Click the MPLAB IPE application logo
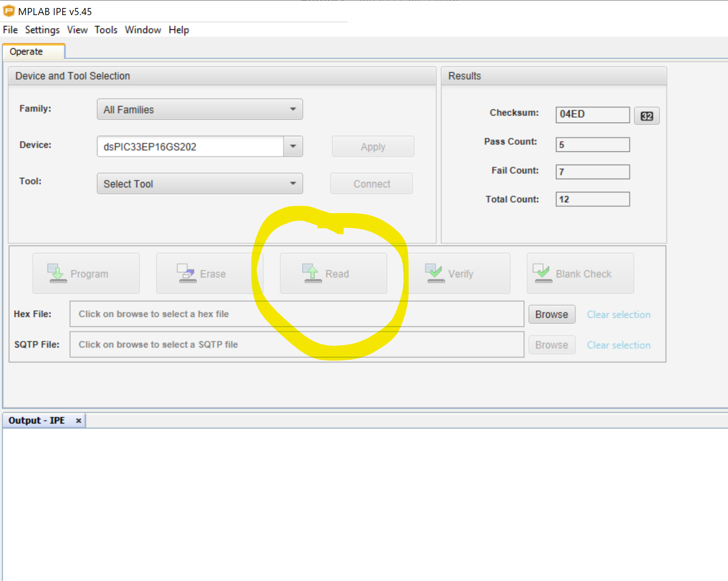Viewport: 728px width, 581px height. pyautogui.click(x=8, y=11)
